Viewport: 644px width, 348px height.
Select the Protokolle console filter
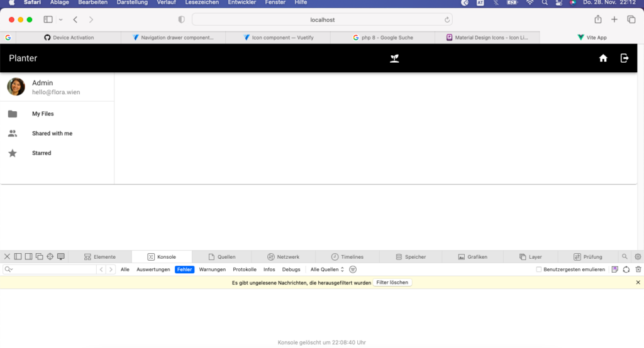tap(245, 269)
